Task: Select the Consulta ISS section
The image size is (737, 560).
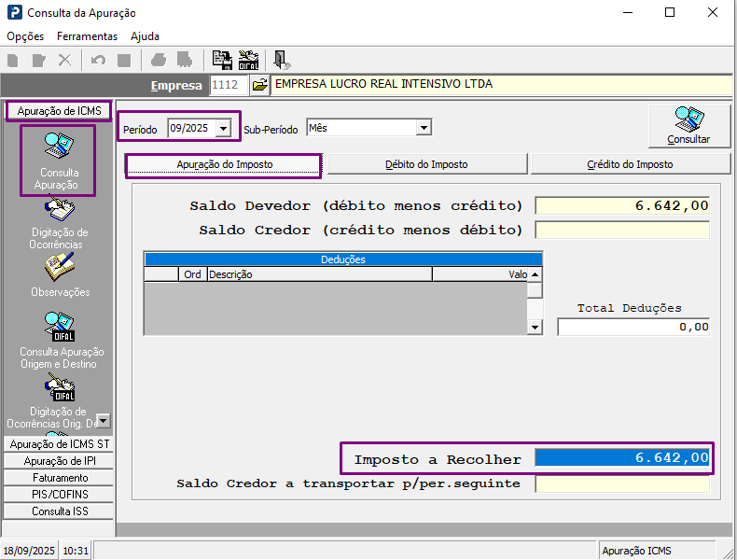Action: click(x=59, y=511)
